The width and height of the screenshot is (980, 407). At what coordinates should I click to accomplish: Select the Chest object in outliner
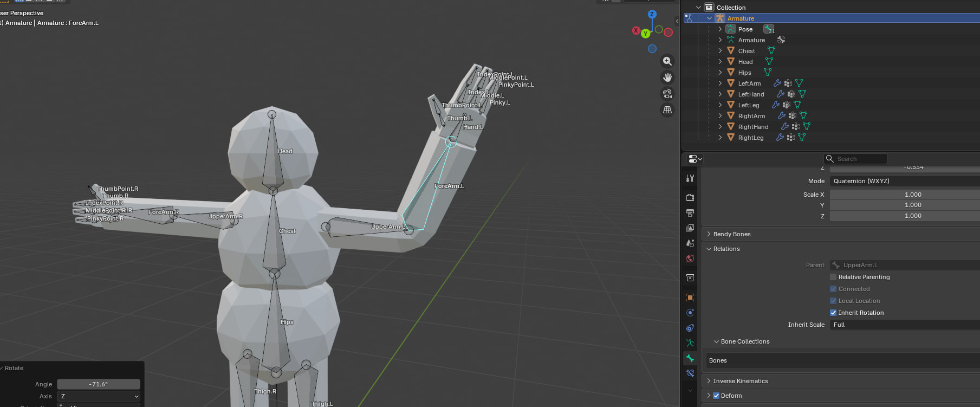click(746, 51)
